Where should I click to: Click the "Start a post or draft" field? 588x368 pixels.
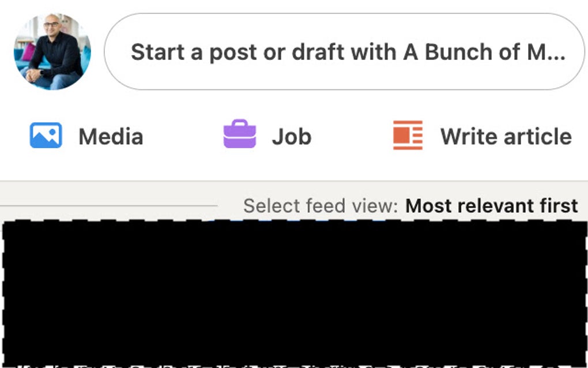click(x=344, y=52)
